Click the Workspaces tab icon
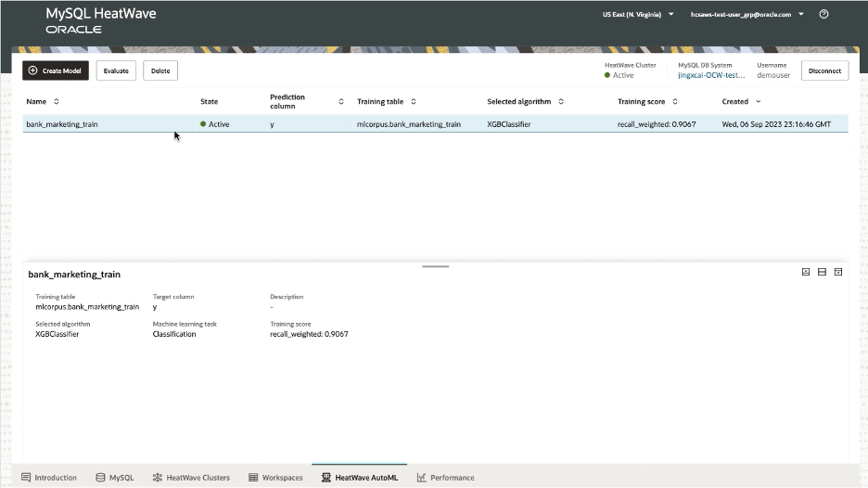Image resolution: width=868 pixels, height=488 pixels. click(x=253, y=478)
